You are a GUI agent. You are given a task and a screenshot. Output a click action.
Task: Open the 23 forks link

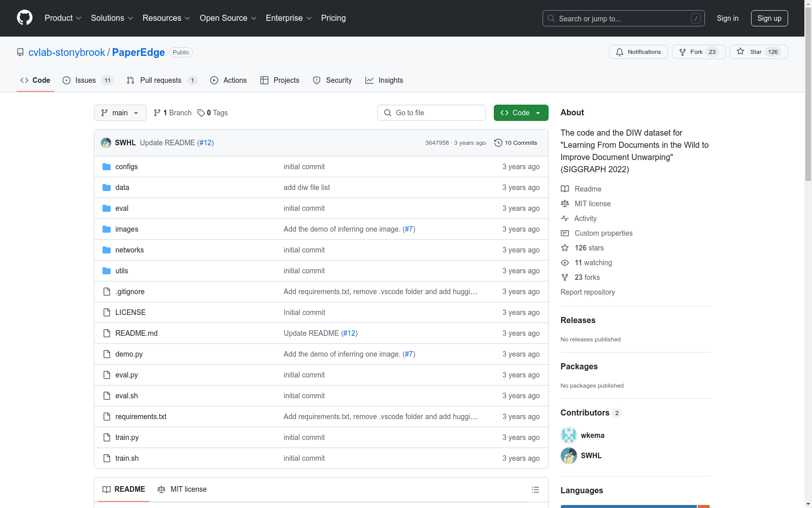[581, 277]
